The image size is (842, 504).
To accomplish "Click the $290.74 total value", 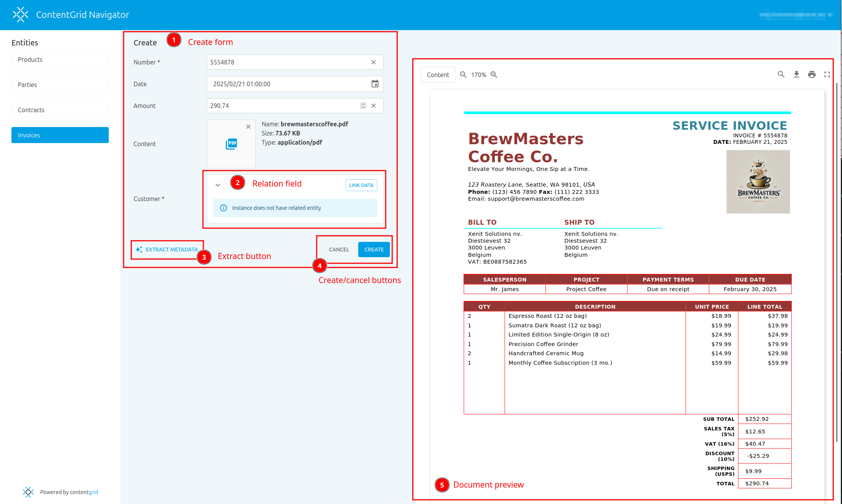I will coord(757,483).
